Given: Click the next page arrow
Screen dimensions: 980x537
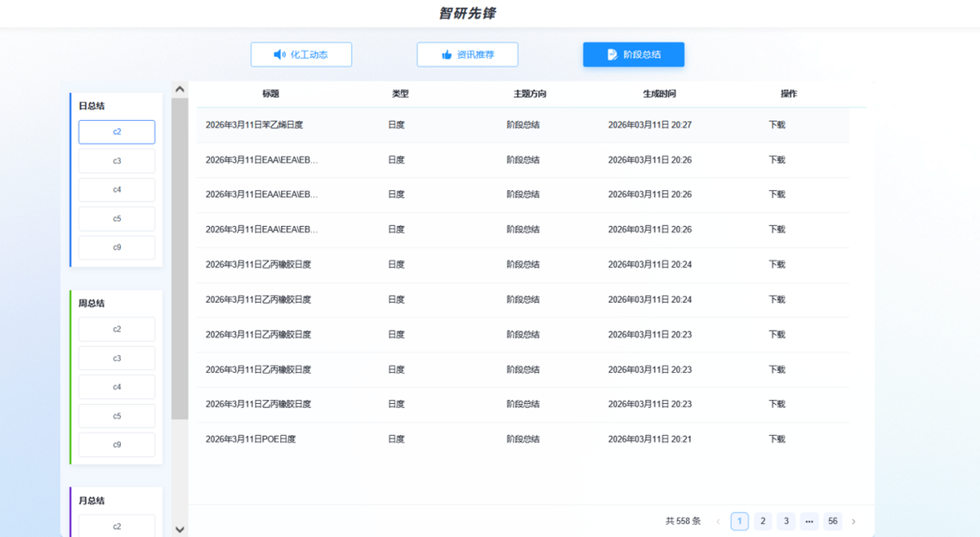Looking at the screenshot, I should click(x=853, y=521).
